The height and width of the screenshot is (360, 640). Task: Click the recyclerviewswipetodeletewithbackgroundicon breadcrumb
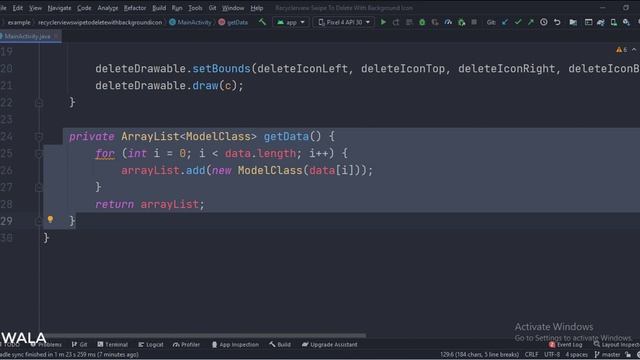100,22
